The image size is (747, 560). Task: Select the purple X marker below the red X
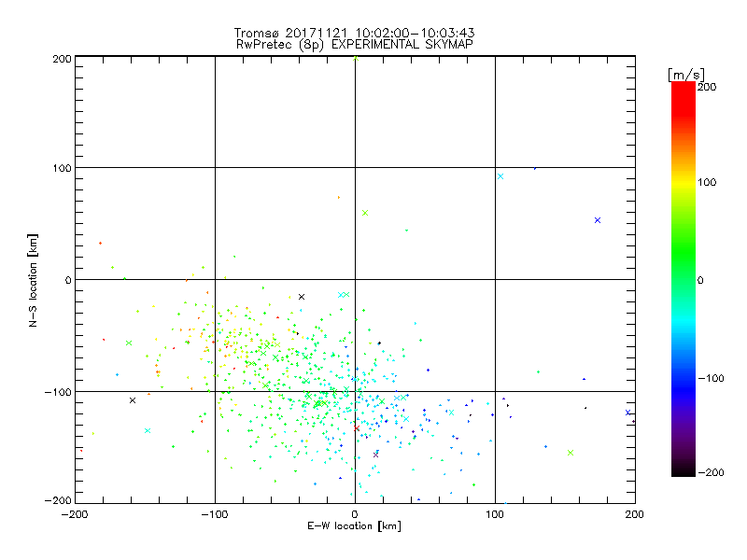(375, 455)
